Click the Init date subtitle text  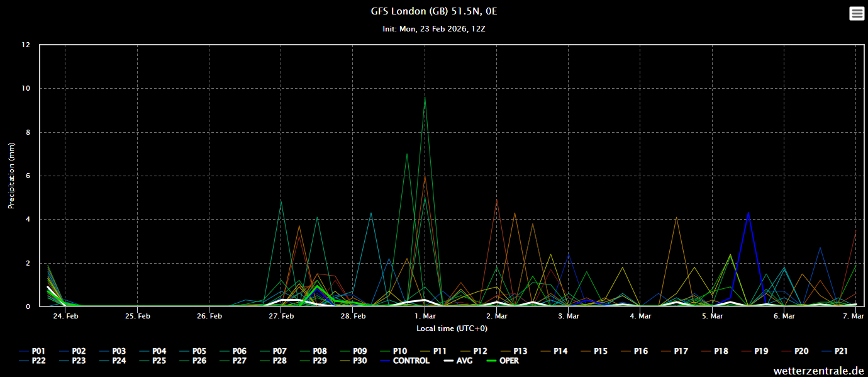pyautogui.click(x=433, y=29)
